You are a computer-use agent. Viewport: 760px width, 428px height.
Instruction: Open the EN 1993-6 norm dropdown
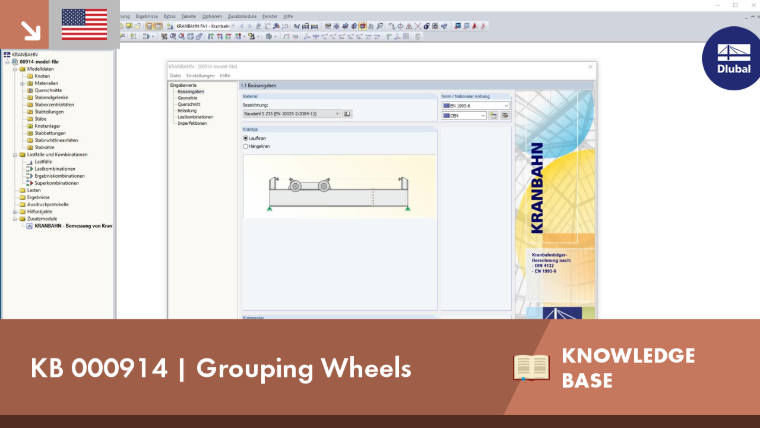(x=476, y=106)
